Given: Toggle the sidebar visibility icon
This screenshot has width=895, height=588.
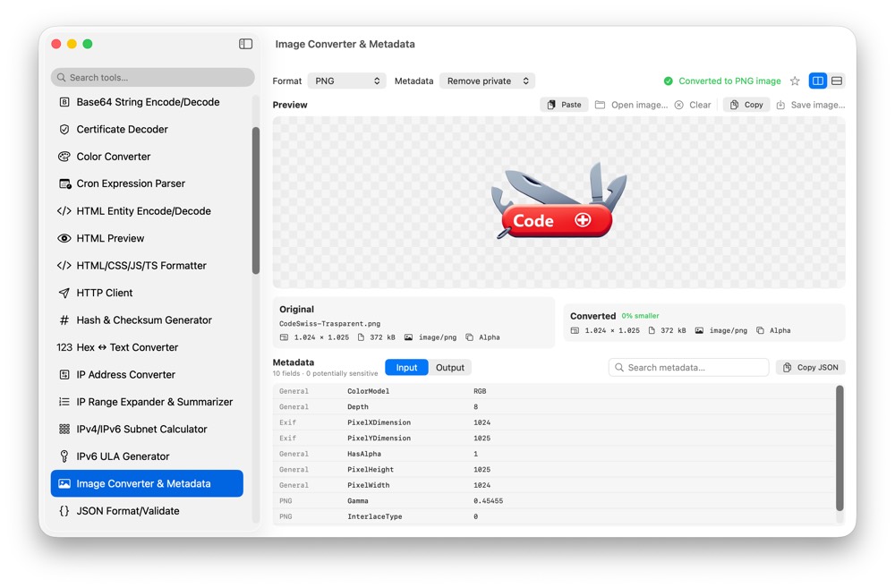Looking at the screenshot, I should [245, 44].
